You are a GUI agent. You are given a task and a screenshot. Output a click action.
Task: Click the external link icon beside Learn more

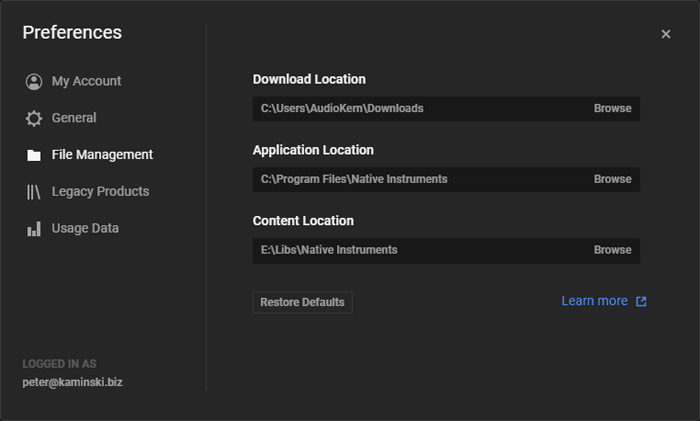click(x=641, y=301)
